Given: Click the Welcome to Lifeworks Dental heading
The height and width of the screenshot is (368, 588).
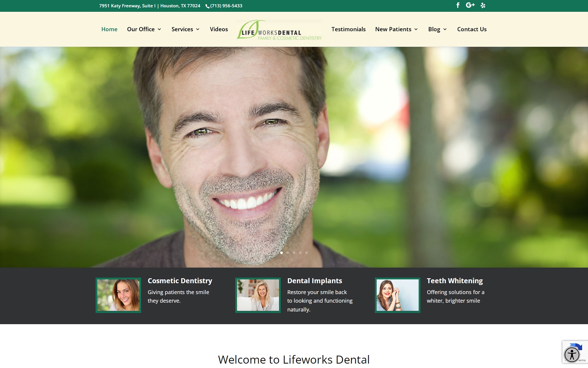Looking at the screenshot, I should point(294,360).
